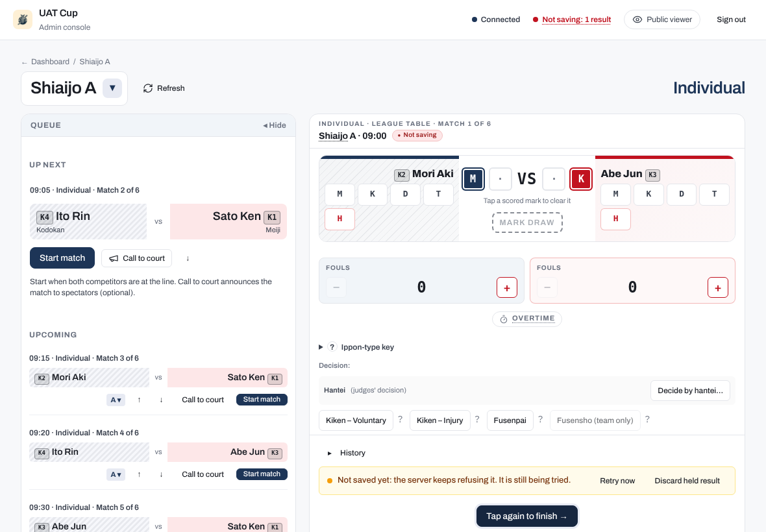Start Overtime

[x=527, y=319]
